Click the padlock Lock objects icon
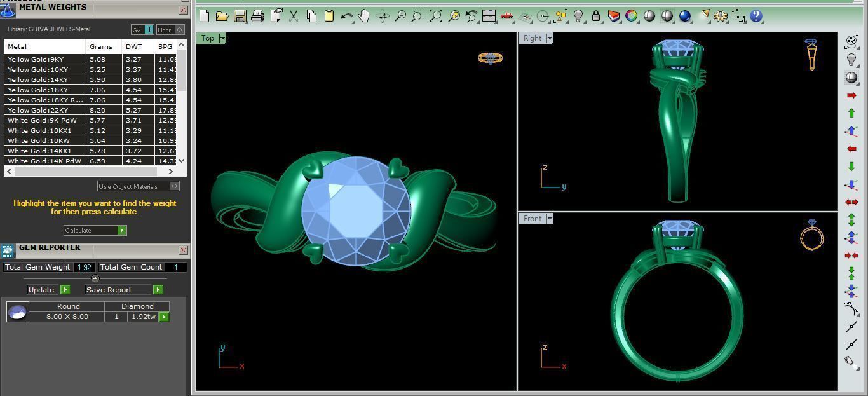The image size is (868, 396). pos(596,17)
